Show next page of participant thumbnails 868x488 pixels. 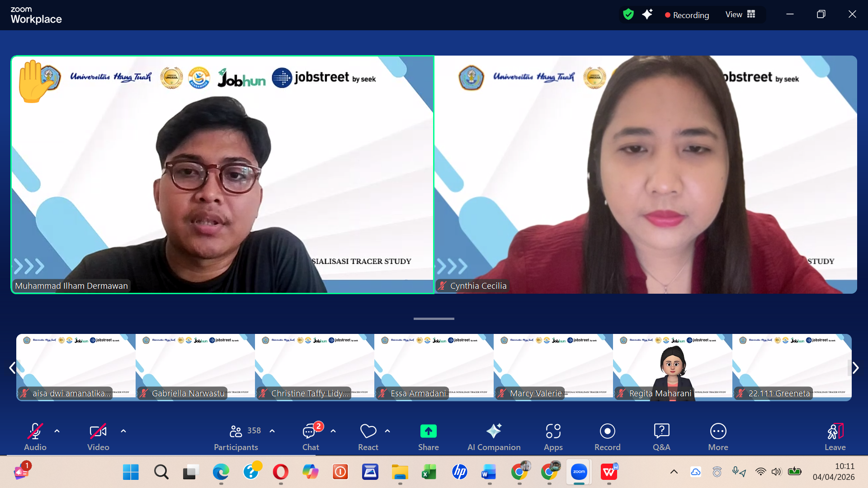[x=855, y=368]
